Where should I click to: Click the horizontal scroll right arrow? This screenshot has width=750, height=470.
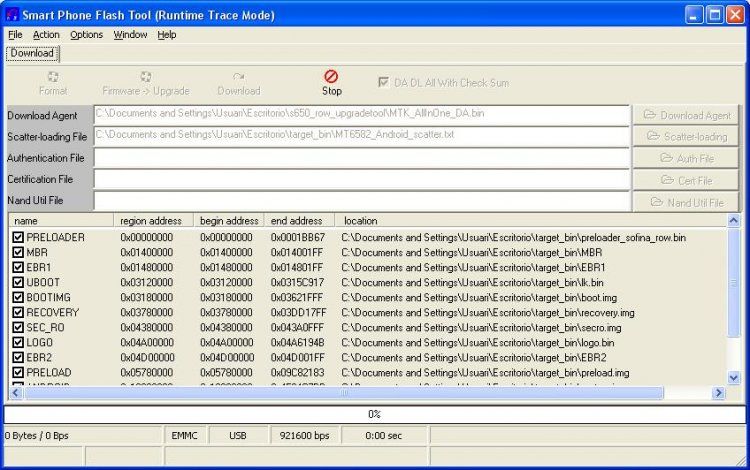(x=718, y=393)
